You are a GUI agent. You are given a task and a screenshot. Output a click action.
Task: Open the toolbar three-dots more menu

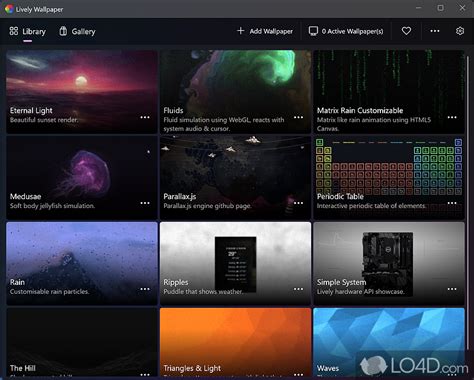(x=435, y=31)
